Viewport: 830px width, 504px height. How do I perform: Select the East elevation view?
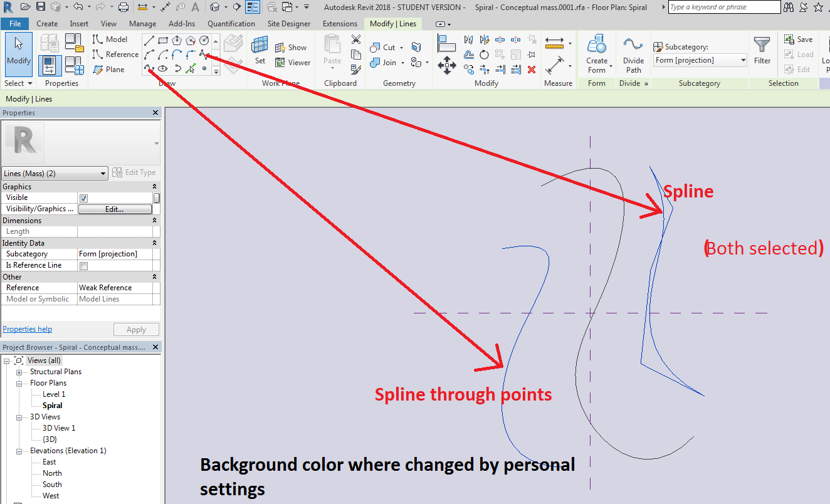pos(49,462)
